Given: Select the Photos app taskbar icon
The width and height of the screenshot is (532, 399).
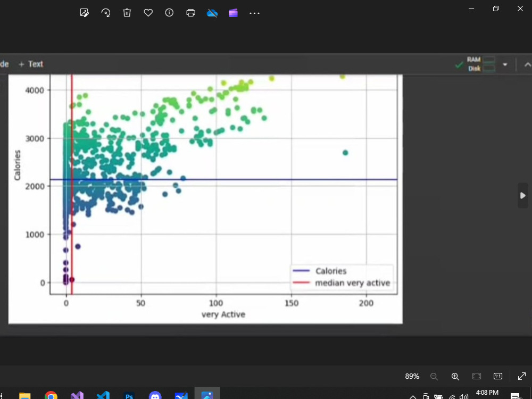Looking at the screenshot, I should (207, 395).
